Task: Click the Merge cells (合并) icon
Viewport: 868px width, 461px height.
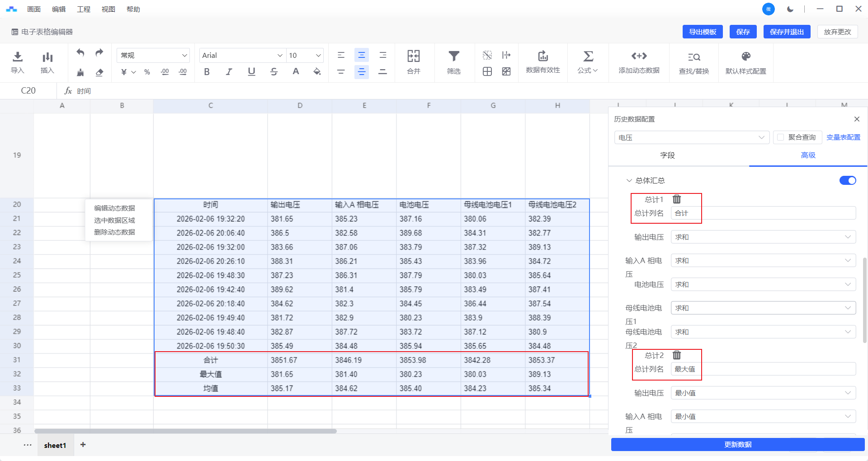Action: [x=413, y=56]
